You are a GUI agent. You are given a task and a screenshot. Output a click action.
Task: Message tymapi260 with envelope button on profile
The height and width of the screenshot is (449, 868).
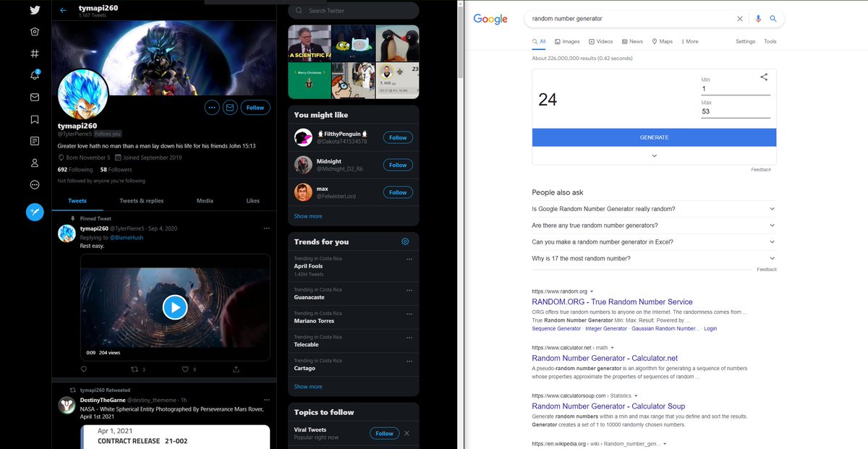(230, 107)
